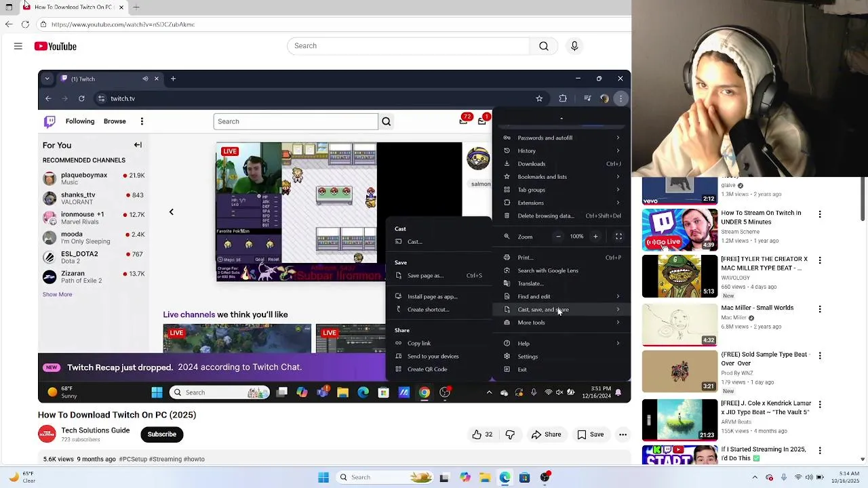Click the YouTube search magnifier button
The image size is (868, 488).
pyautogui.click(x=544, y=46)
